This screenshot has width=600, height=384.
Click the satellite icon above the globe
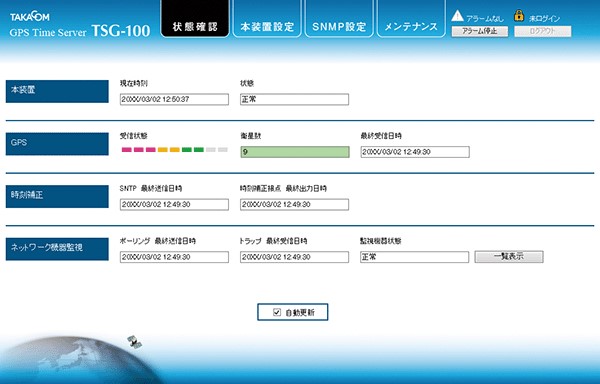coord(134,342)
